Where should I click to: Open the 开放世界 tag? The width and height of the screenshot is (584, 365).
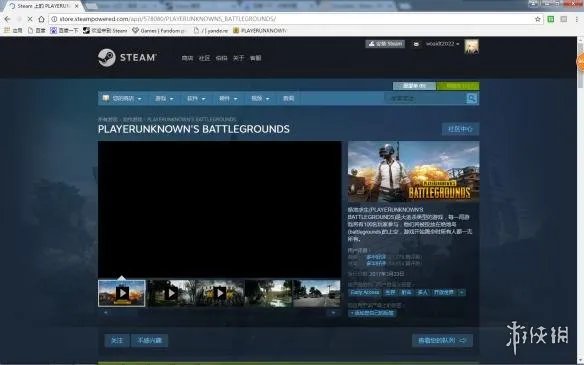point(444,293)
